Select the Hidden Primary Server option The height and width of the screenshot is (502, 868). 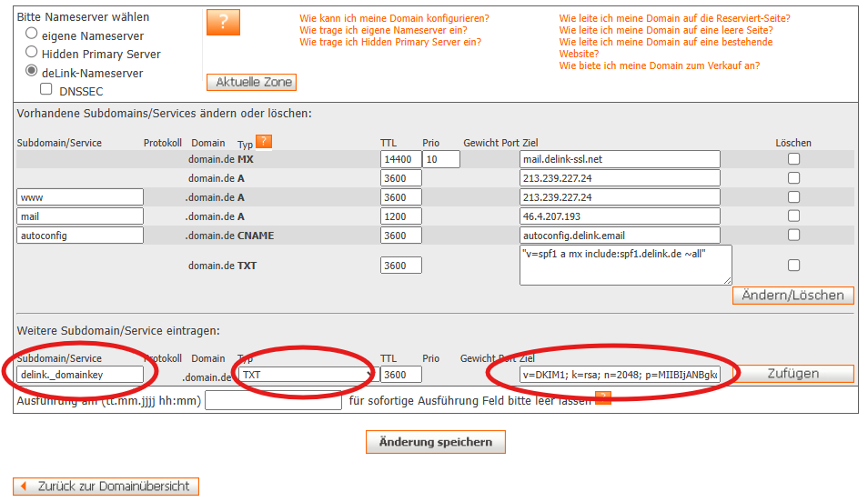pyautogui.click(x=32, y=53)
